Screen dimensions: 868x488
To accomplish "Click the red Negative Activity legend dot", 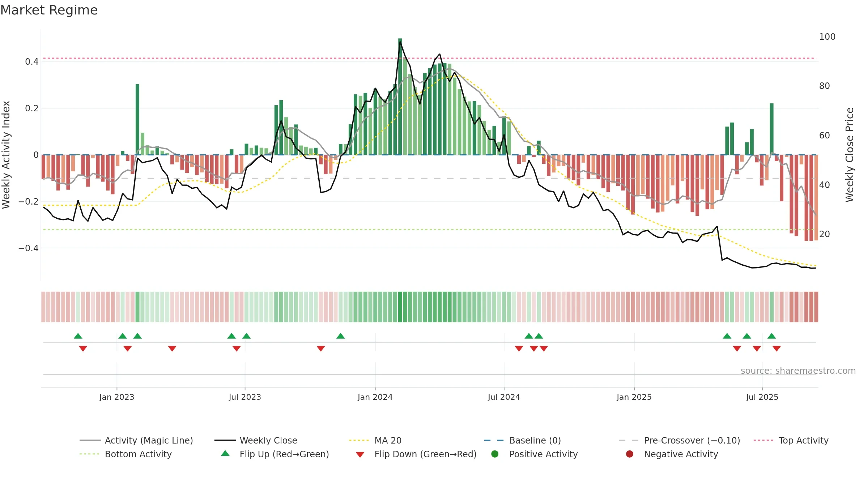I will pos(630,454).
